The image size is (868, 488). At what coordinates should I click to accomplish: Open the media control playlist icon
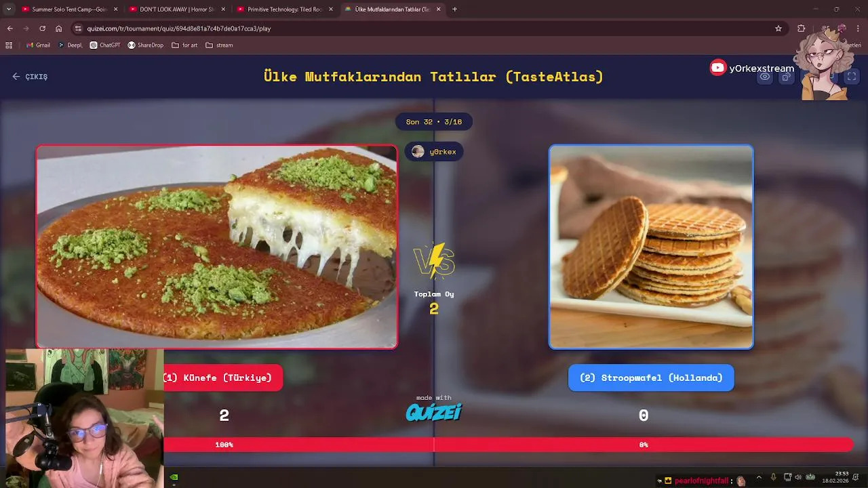(825, 28)
